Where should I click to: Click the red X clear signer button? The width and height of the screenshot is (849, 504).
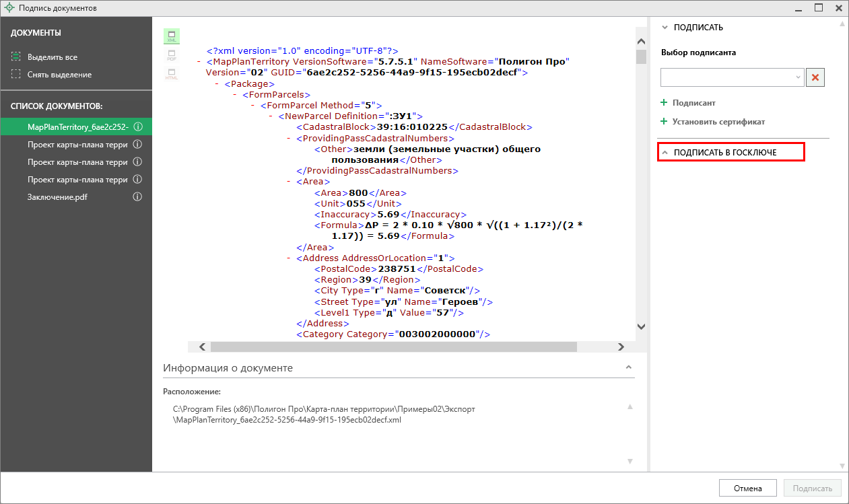click(815, 77)
